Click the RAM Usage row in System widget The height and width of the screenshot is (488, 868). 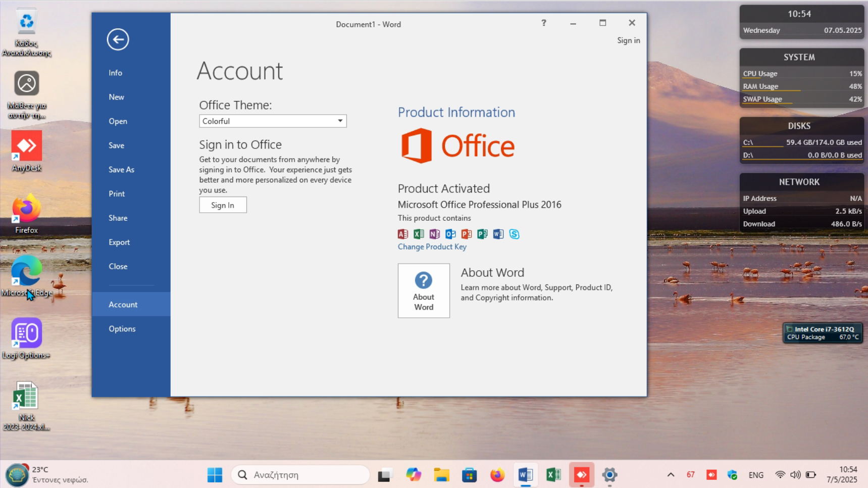802,86
